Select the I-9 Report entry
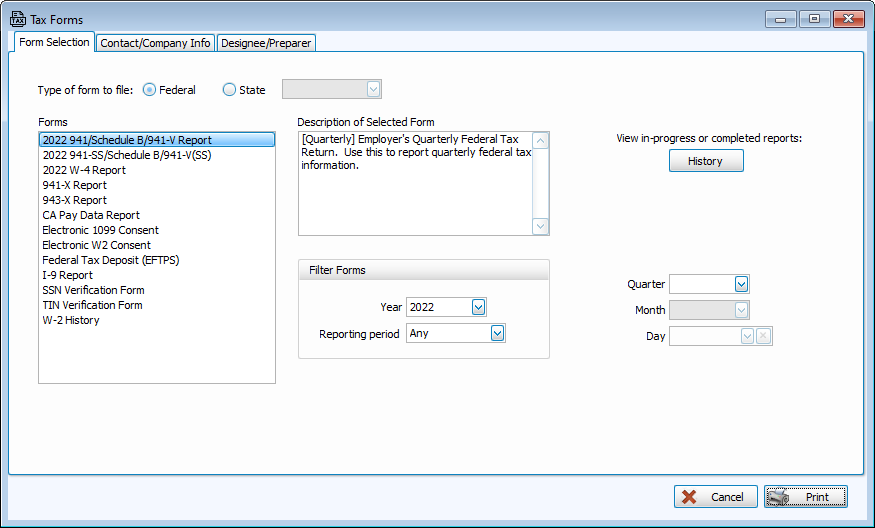 [x=67, y=275]
